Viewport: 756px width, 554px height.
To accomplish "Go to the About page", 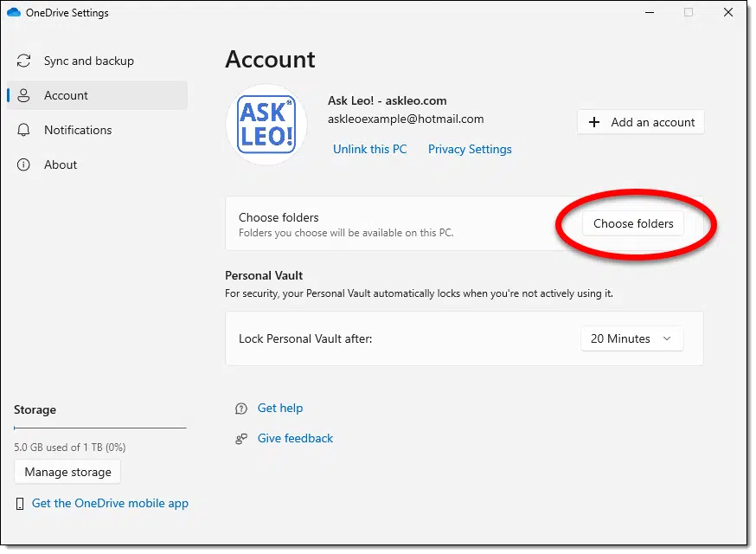I will pyautogui.click(x=98, y=165).
